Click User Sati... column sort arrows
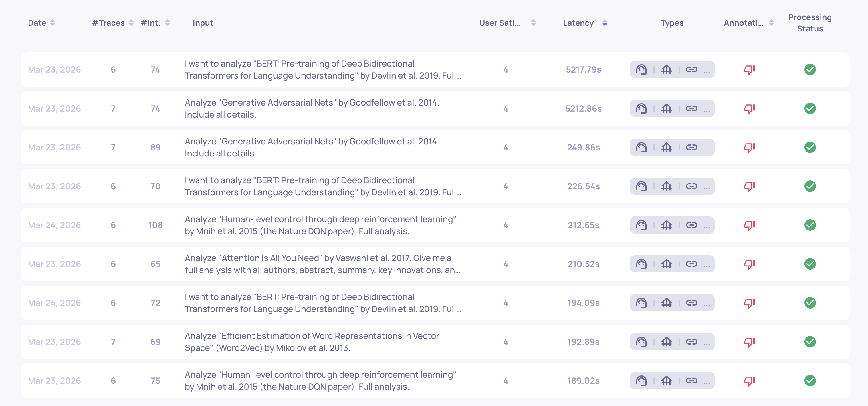This screenshot has width=868, height=406. click(533, 23)
